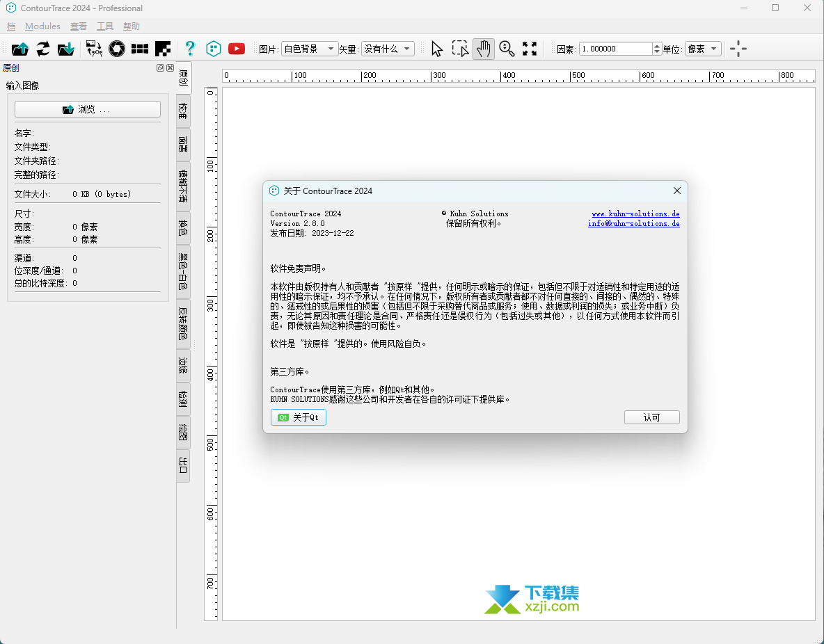Switch to the 校准 vertical tab
Screen dimensions: 824x644
pyautogui.click(x=184, y=111)
